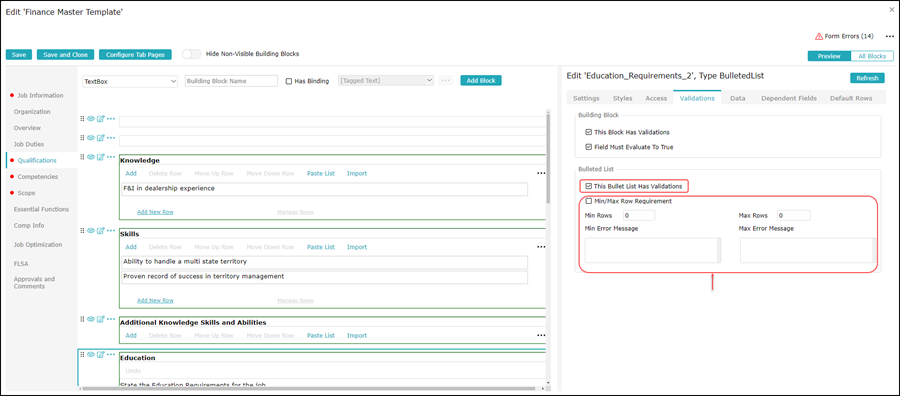Image resolution: width=900 pixels, height=396 pixels.
Task: Open the Dependent Fields tab
Action: coord(789,98)
